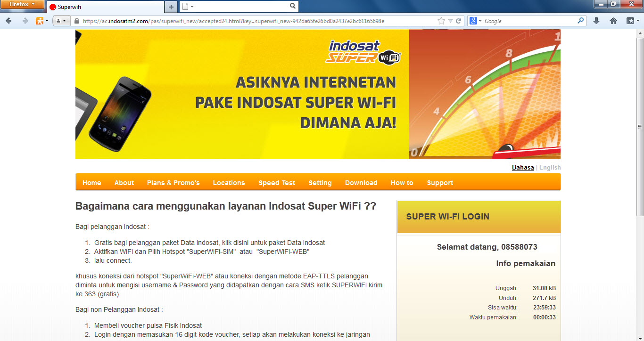
Task: Click the Unduh value 271.7 kB
Action: (x=544, y=298)
